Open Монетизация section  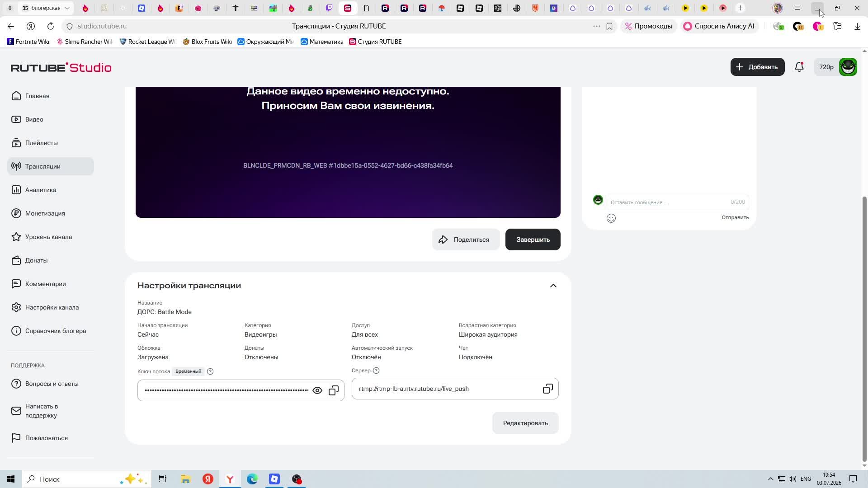pyautogui.click(x=51, y=213)
